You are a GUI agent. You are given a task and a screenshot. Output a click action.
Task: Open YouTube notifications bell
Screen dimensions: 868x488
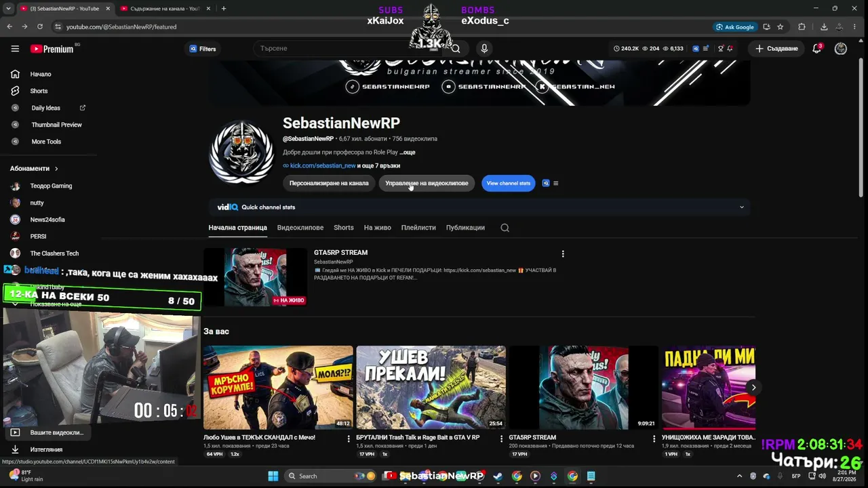[x=817, y=49]
